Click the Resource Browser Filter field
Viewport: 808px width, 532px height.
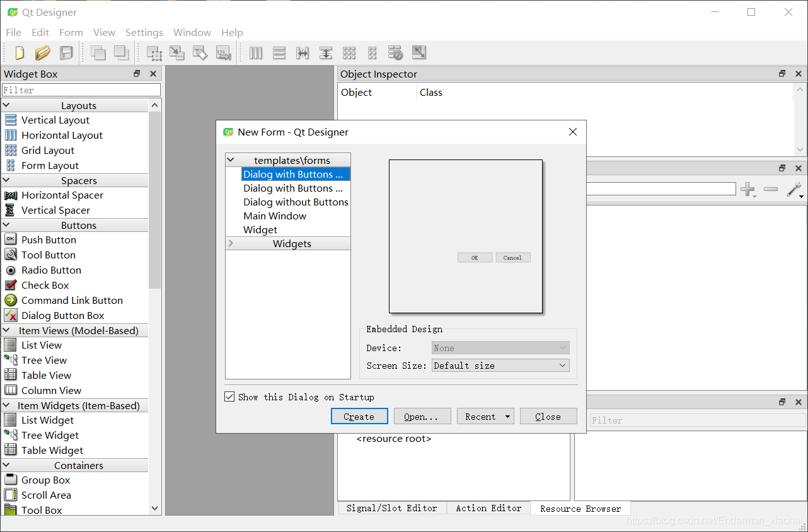tap(698, 420)
